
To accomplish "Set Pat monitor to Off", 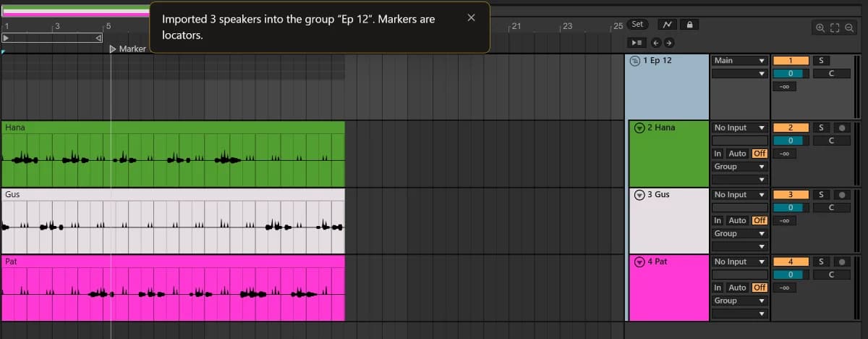I will [759, 288].
